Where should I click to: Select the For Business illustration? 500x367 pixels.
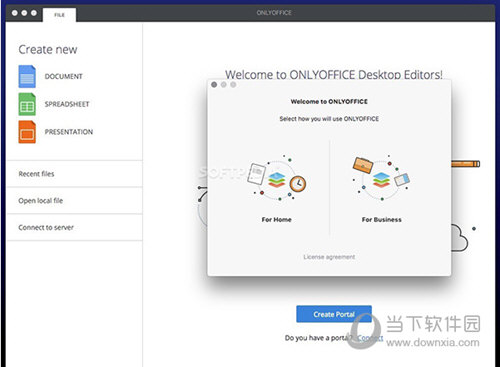pyautogui.click(x=382, y=179)
